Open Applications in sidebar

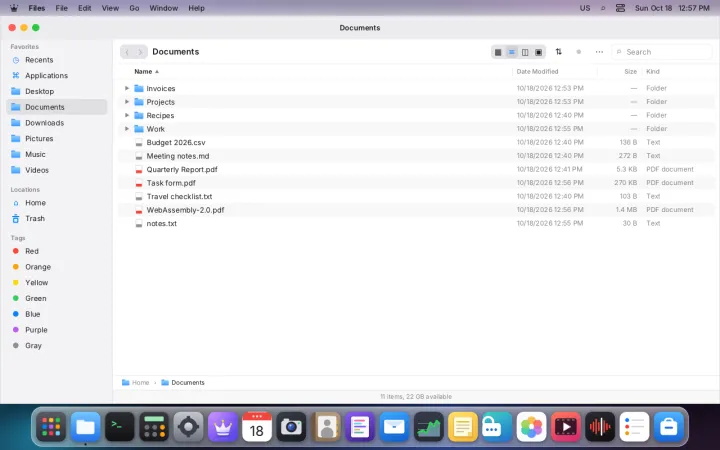coord(56,75)
